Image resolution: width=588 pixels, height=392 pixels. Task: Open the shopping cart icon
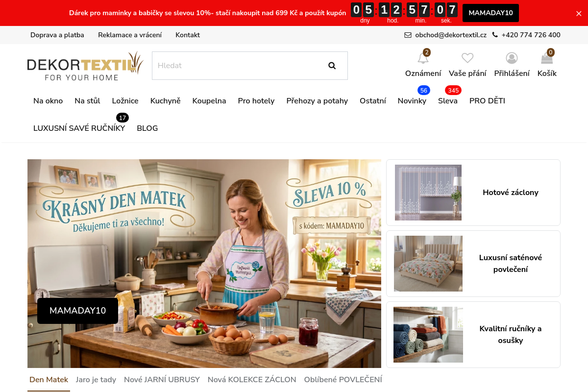[x=546, y=59]
